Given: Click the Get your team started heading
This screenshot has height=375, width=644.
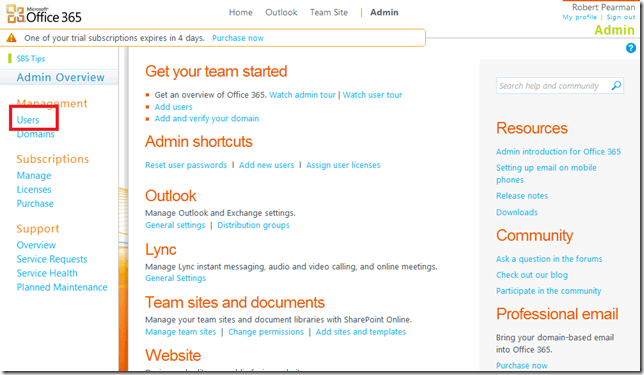Looking at the screenshot, I should tap(216, 71).
